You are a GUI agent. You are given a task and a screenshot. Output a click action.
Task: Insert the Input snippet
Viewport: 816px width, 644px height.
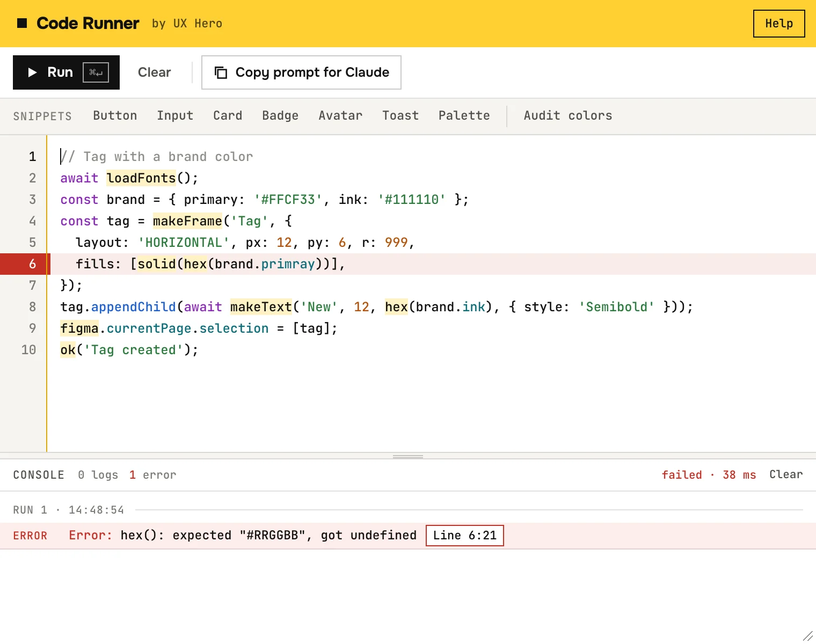175,116
